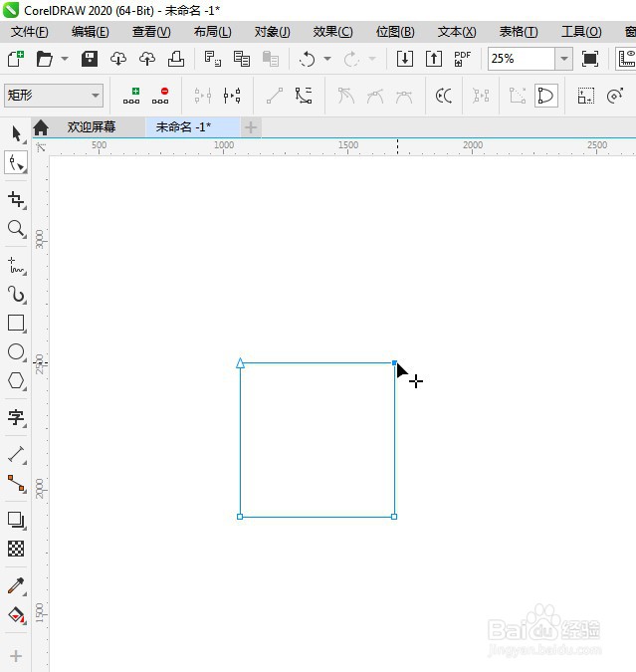636x672 pixels.
Task: Open the 工具(O) menu
Action: tap(581, 32)
